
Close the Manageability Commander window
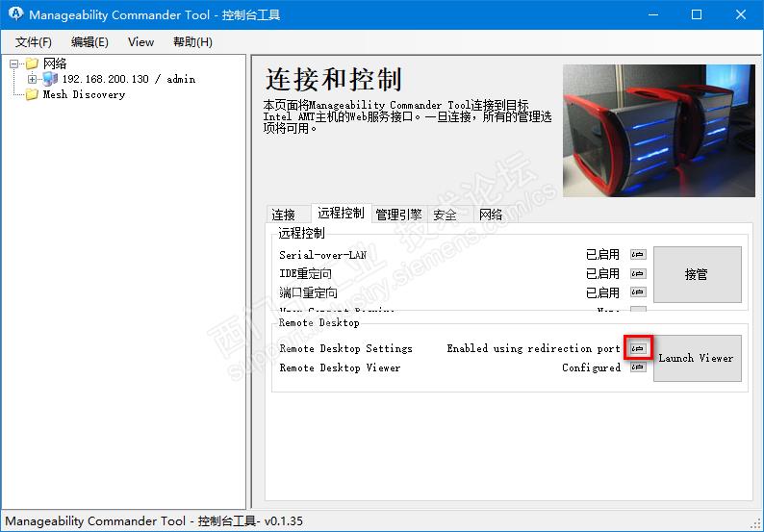click(x=741, y=14)
